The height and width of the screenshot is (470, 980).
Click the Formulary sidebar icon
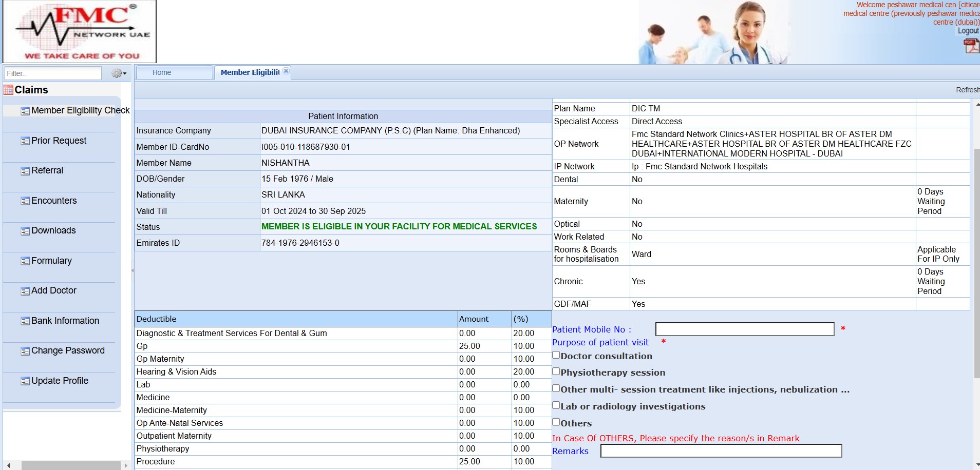pyautogui.click(x=25, y=261)
